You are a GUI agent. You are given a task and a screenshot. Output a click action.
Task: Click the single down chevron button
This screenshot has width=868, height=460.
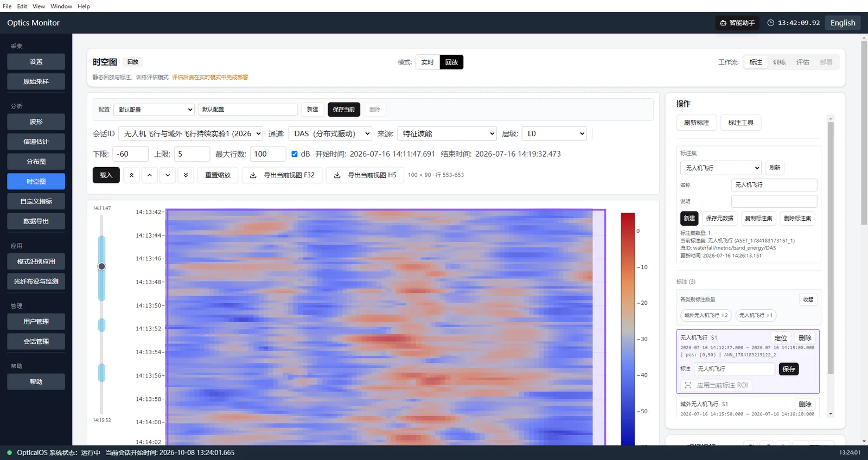pyautogui.click(x=168, y=175)
